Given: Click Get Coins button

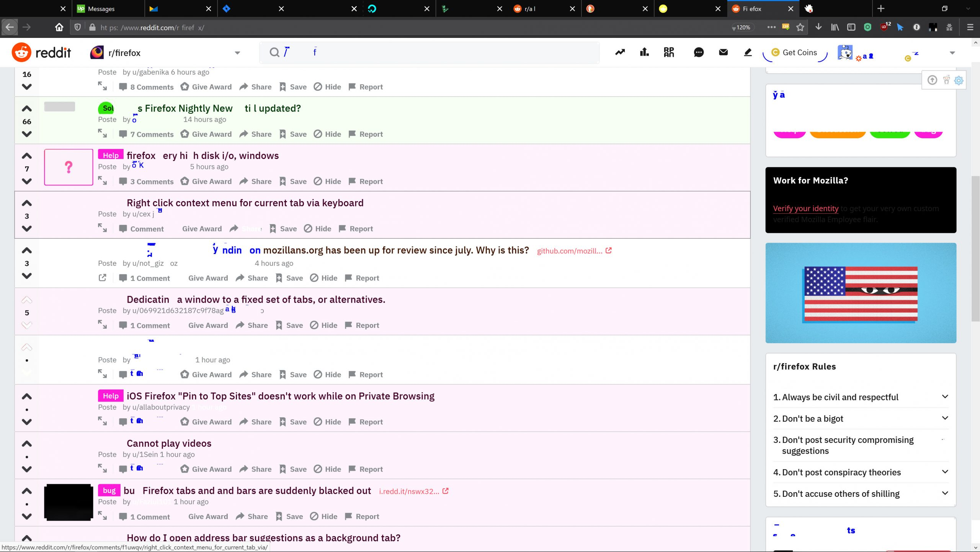Looking at the screenshot, I should click(795, 52).
